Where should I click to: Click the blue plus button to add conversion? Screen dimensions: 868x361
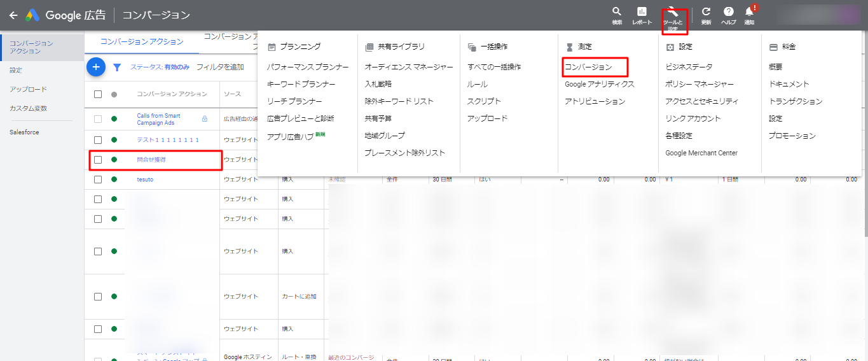pyautogui.click(x=96, y=67)
